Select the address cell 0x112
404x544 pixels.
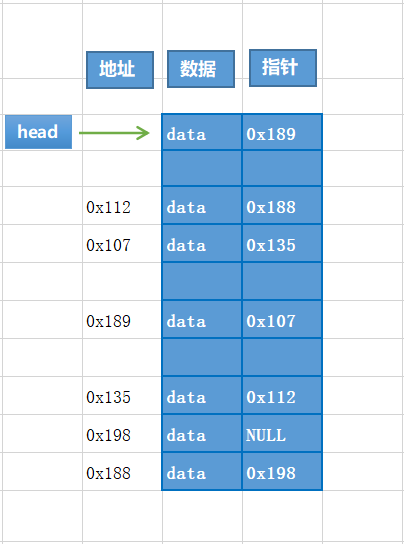point(122,205)
